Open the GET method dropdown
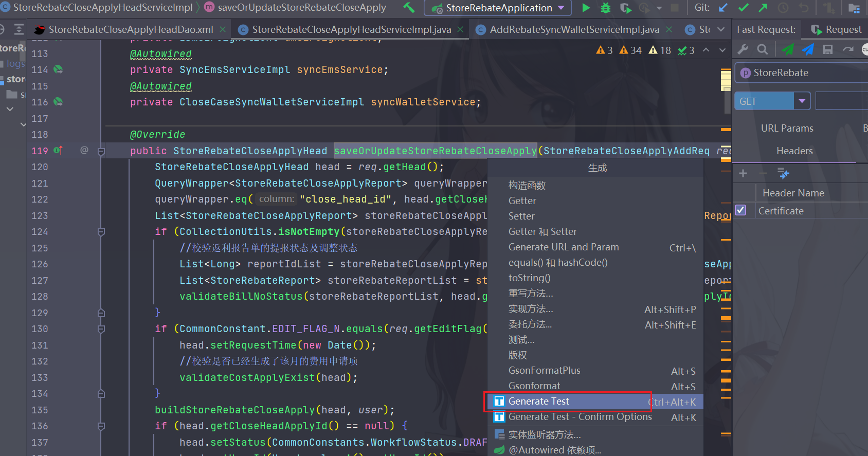The image size is (868, 456). click(802, 101)
